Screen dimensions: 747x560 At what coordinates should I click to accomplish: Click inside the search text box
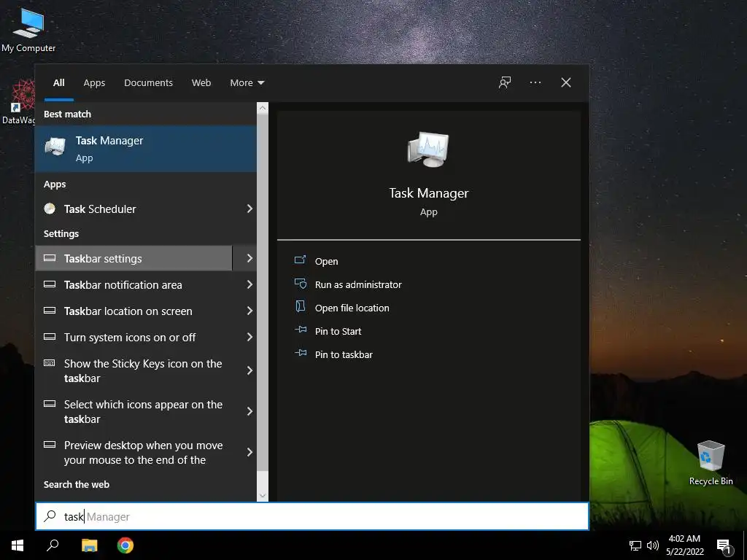(312, 516)
